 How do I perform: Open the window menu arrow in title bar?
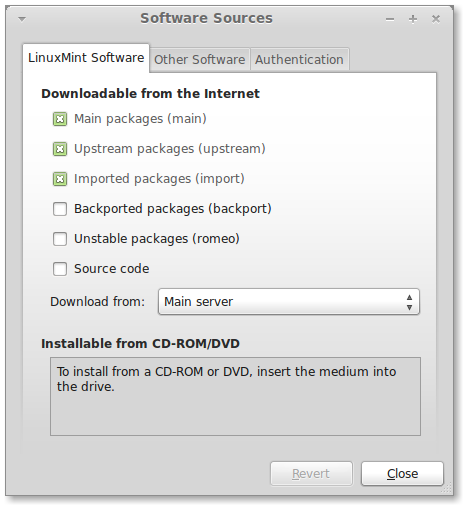coord(22,19)
